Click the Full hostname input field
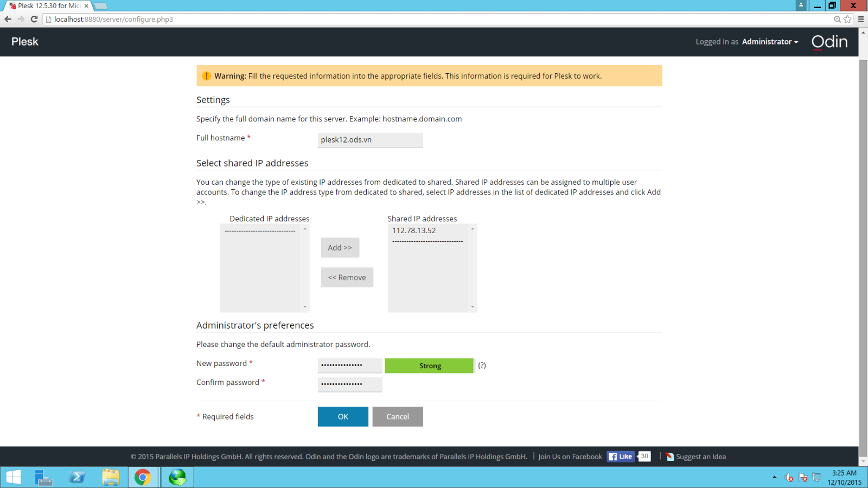Screen dimensions: 868x488 click(370, 140)
